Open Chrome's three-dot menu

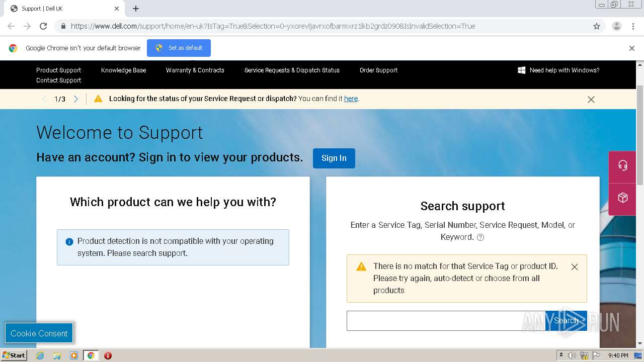click(x=633, y=26)
